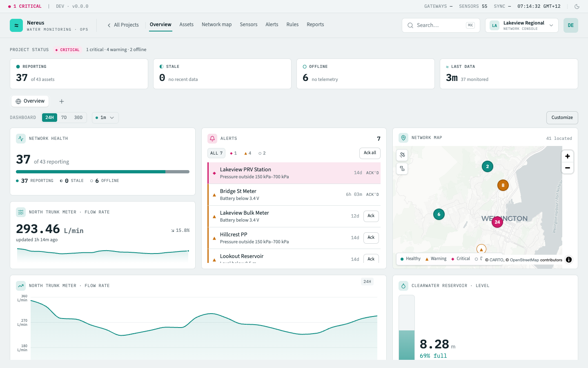The width and height of the screenshot is (588, 368).
Task: Open the Reports tab
Action: coord(315,25)
